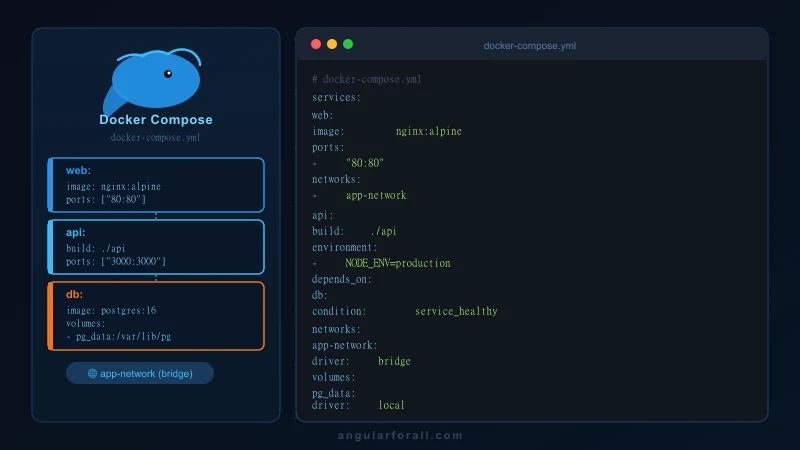Click the 'db:' key in code window
Viewport: 800px width, 450px height.
click(x=320, y=295)
